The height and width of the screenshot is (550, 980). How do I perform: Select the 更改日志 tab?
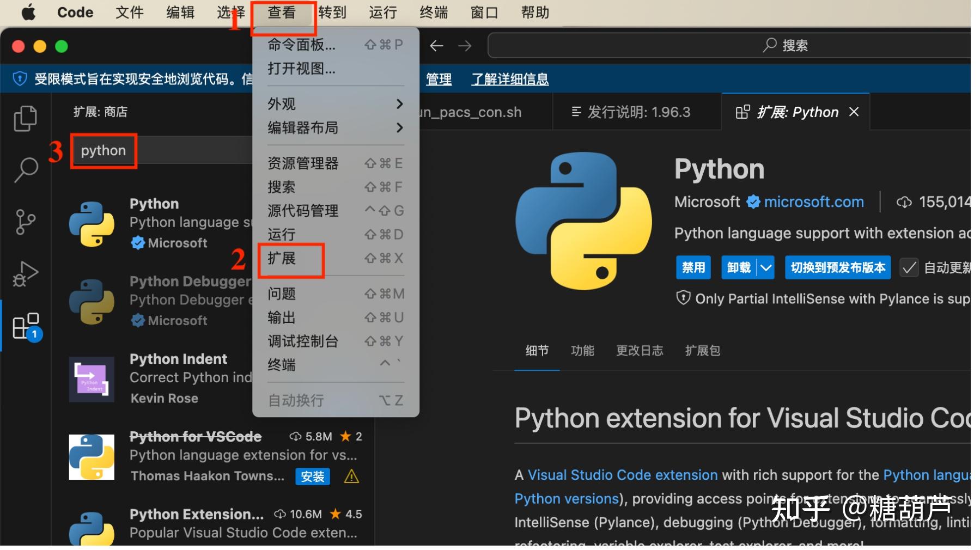(640, 351)
